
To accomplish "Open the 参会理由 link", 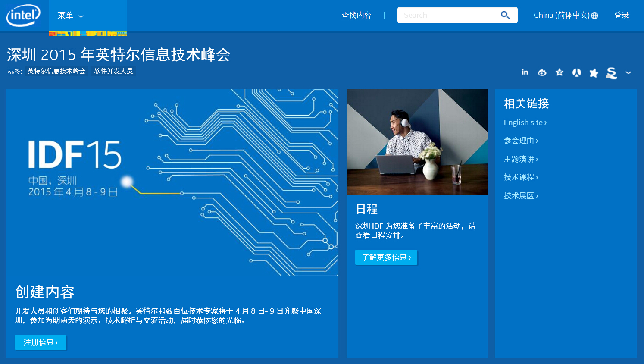I will 521,141.
